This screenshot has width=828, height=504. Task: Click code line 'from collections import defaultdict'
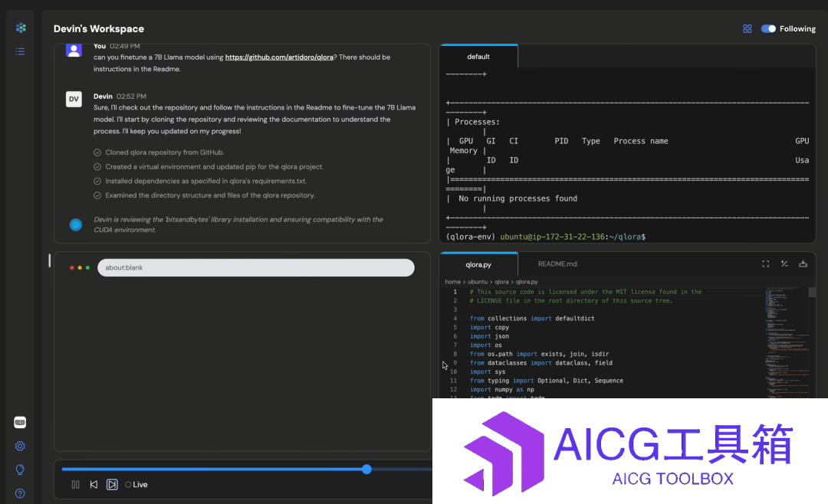(x=532, y=318)
